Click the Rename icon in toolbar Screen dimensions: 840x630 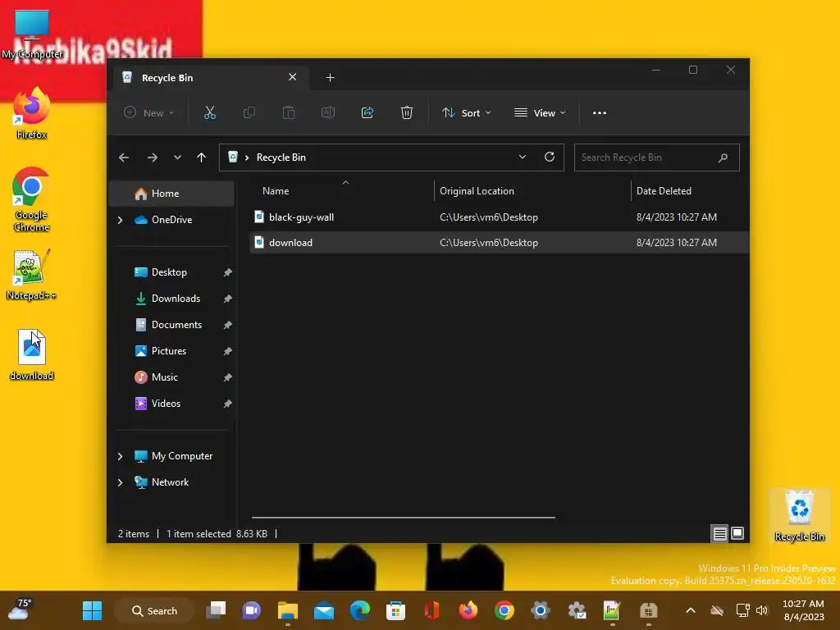328,113
